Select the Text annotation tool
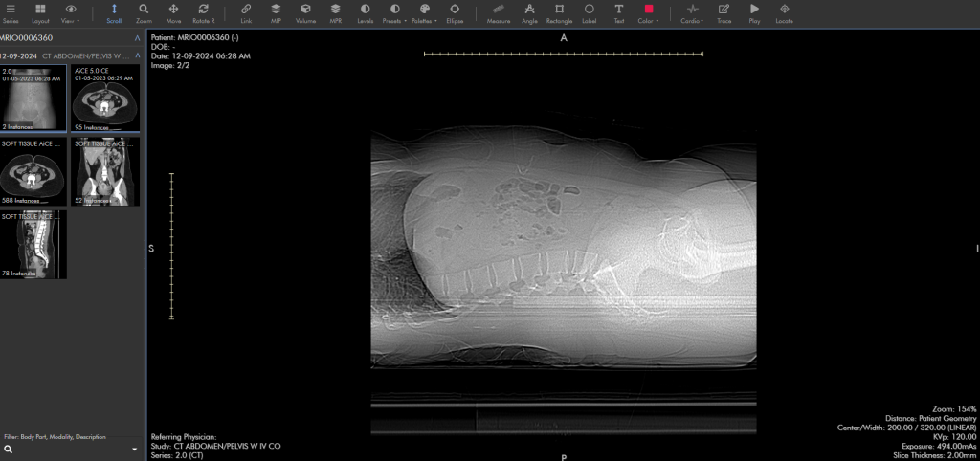 coord(619,13)
